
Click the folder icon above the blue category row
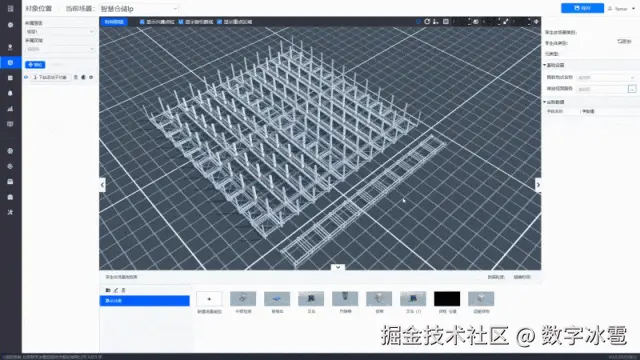[108, 290]
